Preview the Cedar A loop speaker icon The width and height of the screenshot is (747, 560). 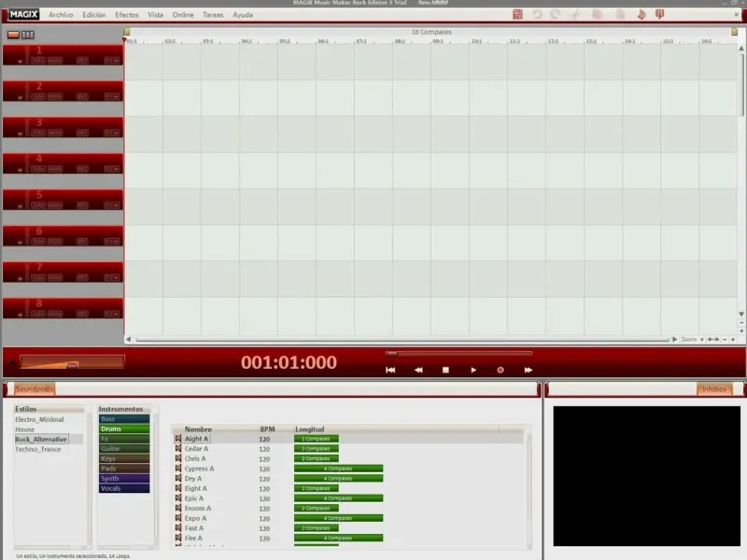(x=178, y=449)
